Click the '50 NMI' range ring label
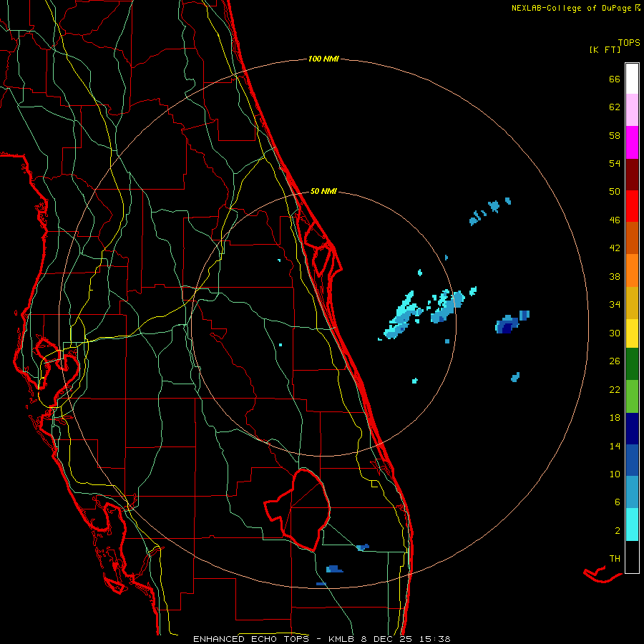This screenshot has width=644, height=644. click(x=323, y=191)
